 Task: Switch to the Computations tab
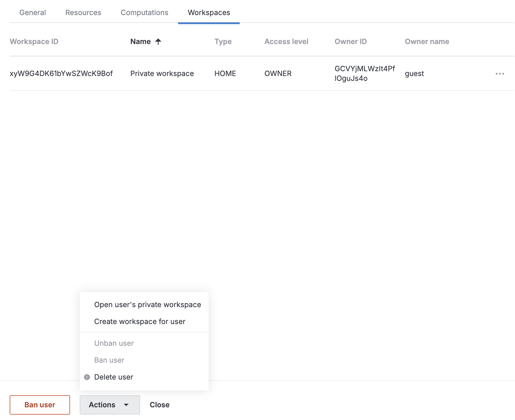coord(144,12)
